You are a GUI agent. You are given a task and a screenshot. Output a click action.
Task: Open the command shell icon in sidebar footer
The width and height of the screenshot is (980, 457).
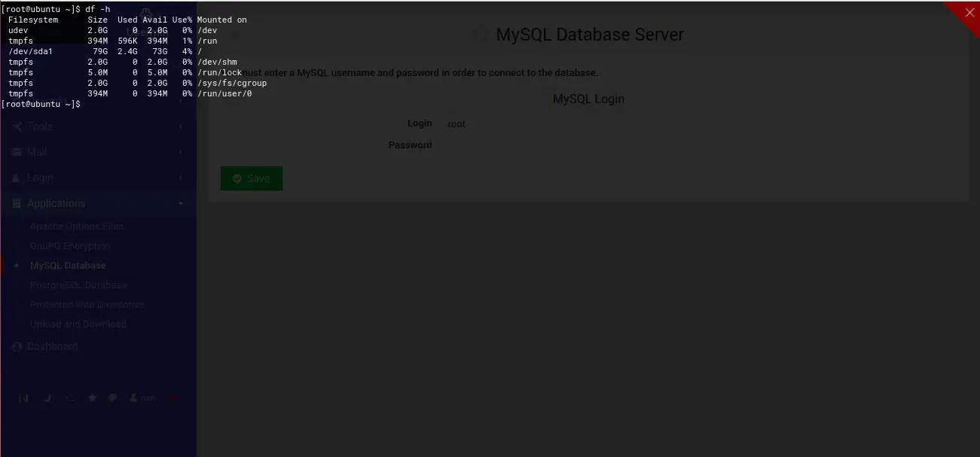click(69, 398)
